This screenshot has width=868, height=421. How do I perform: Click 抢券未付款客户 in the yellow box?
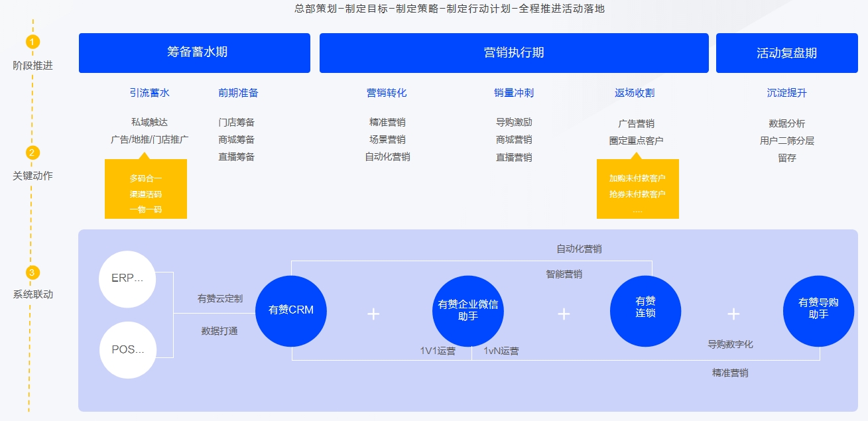(x=637, y=194)
